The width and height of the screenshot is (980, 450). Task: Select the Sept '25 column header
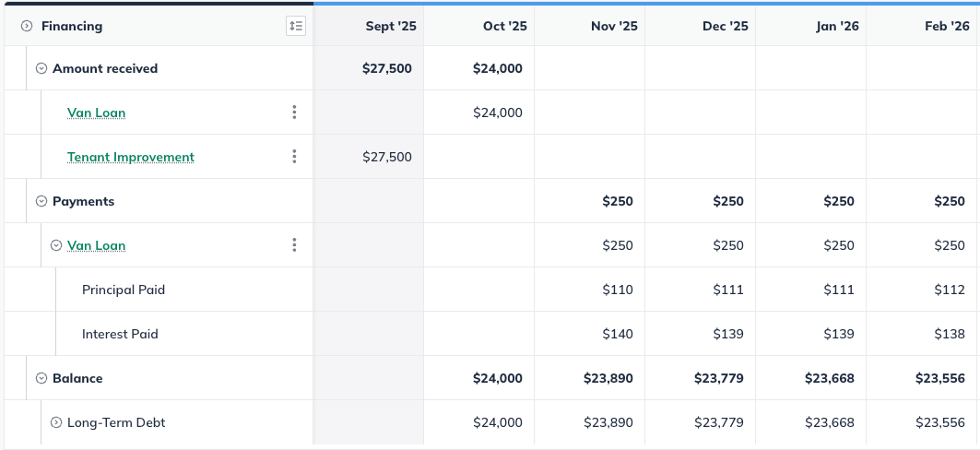click(x=369, y=26)
